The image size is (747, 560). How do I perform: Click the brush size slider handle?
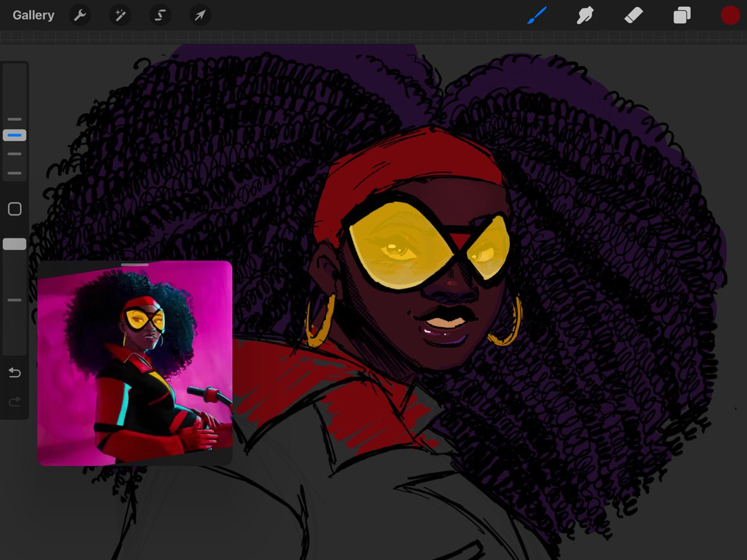(14, 135)
